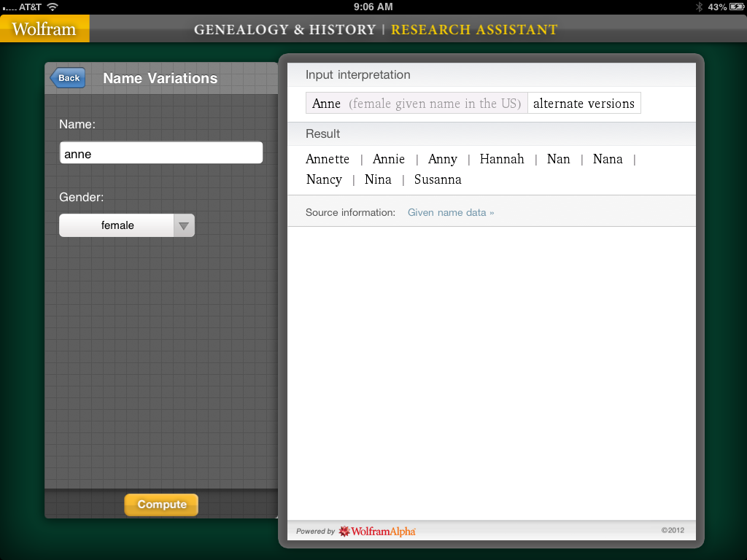This screenshot has height=560, width=747.
Task: Tap the Wi-Fi signal icon
Action: [x=52, y=7]
